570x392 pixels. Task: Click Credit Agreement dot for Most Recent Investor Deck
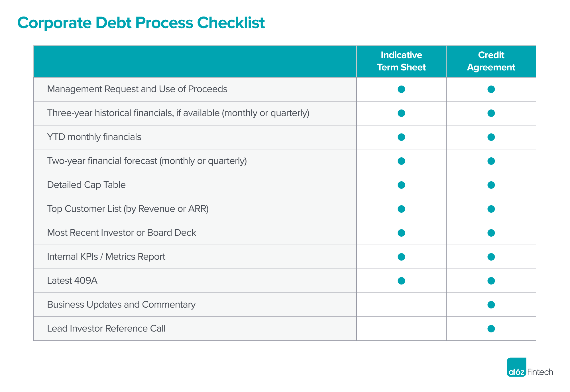[491, 233]
